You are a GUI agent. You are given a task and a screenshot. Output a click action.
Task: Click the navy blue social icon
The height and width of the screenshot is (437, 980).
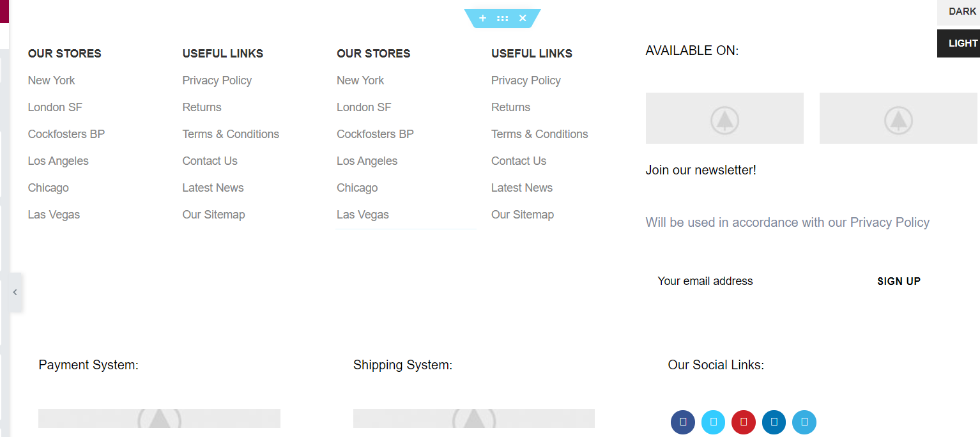pos(683,422)
